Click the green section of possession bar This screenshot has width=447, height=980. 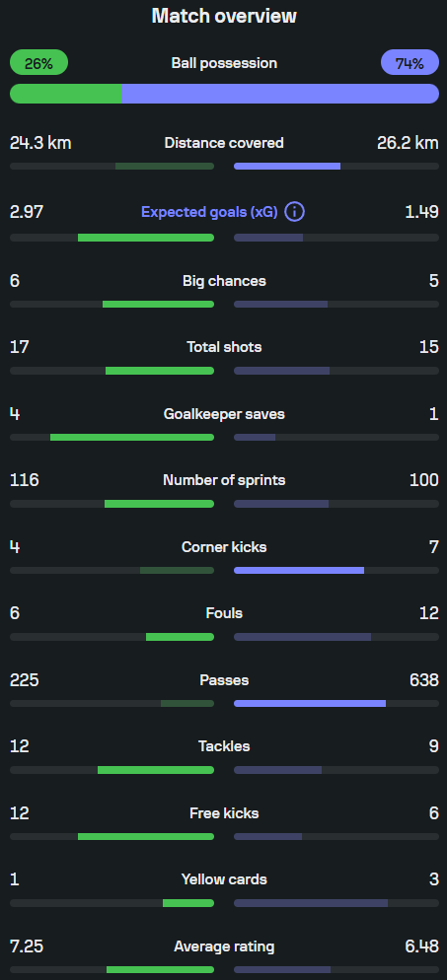66,94
